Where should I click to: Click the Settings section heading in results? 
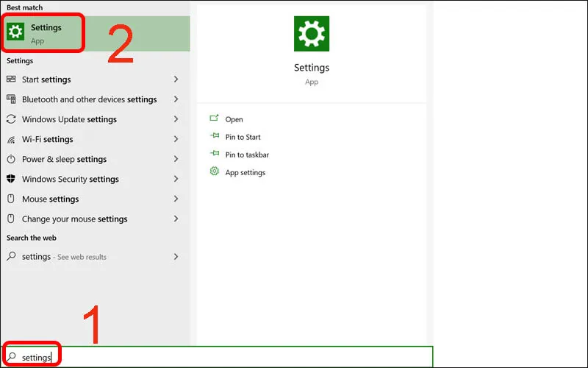coord(20,61)
